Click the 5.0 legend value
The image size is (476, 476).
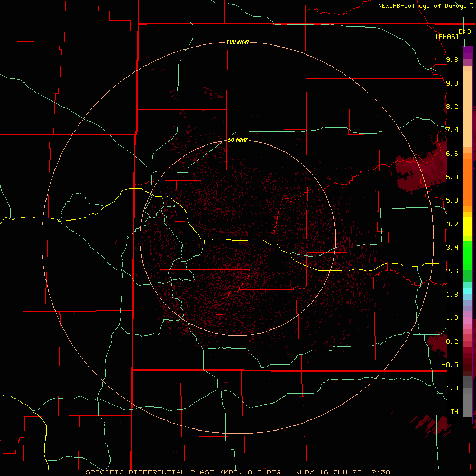[452, 200]
